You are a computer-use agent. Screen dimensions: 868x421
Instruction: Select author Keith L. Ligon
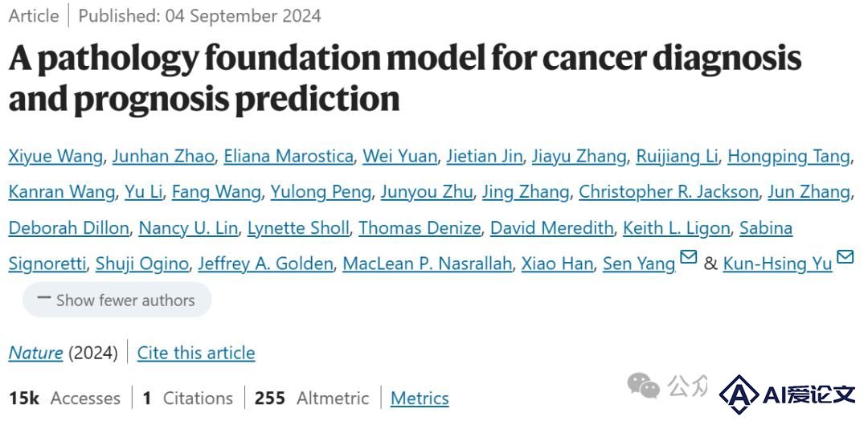click(x=677, y=228)
